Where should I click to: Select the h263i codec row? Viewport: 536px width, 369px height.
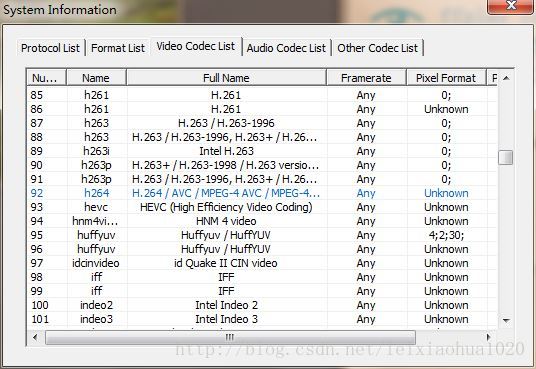tap(262, 151)
